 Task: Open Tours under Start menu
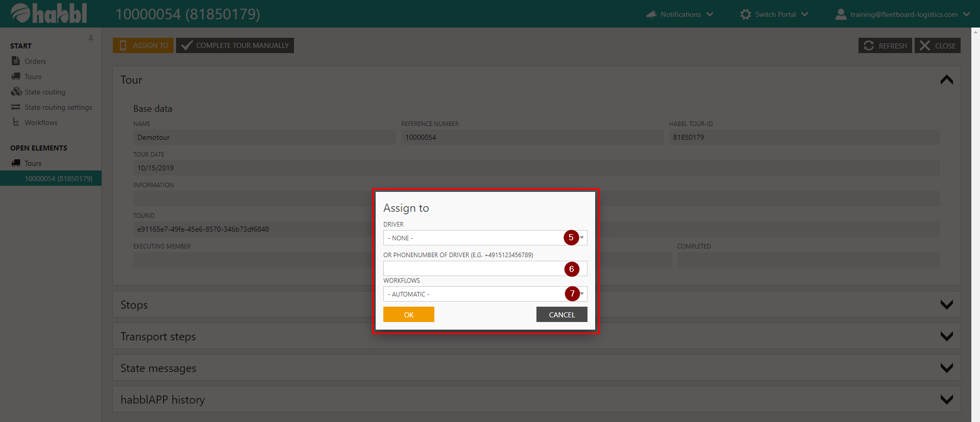point(33,77)
